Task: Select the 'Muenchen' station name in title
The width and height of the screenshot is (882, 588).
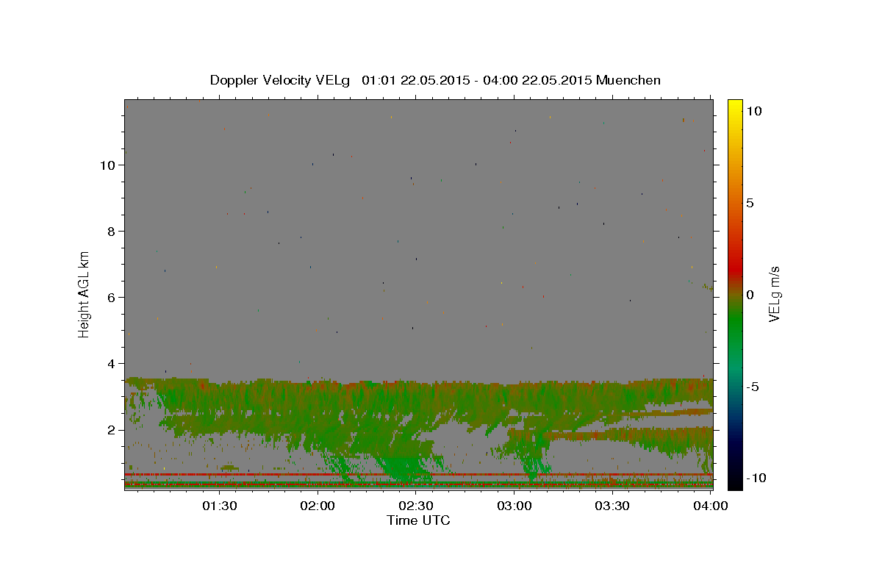Action: click(628, 80)
